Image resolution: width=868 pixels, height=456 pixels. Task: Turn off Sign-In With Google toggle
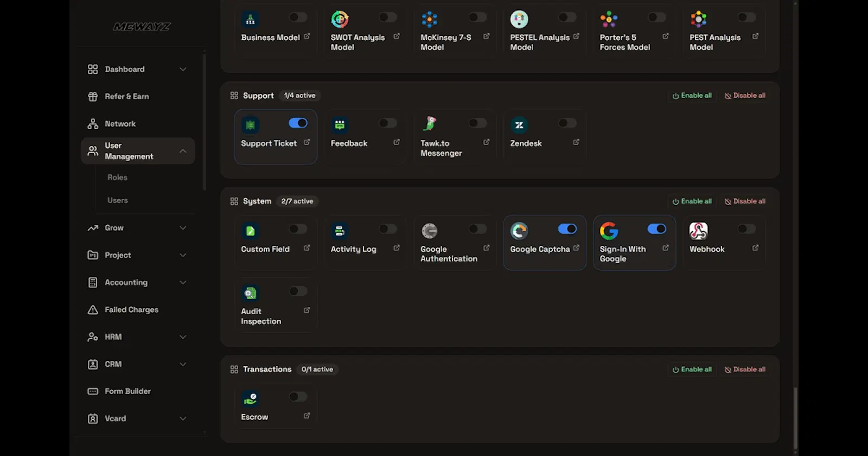(657, 229)
